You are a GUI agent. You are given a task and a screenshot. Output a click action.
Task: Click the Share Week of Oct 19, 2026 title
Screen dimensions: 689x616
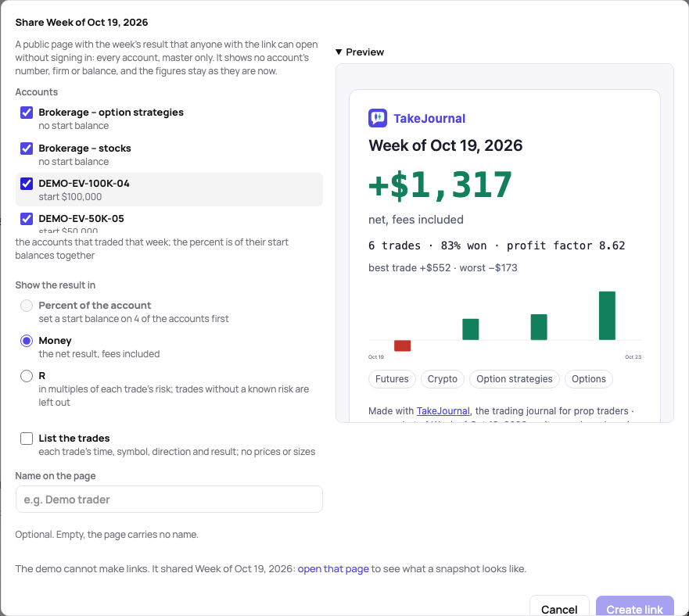coord(82,23)
